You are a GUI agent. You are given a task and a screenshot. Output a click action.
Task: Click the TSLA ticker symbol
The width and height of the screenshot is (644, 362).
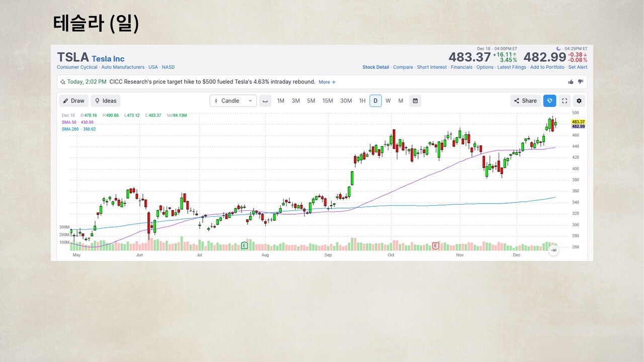point(73,57)
